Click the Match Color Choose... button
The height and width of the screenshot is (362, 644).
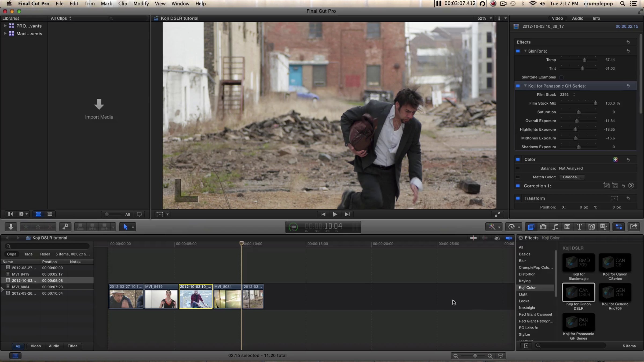[572, 177]
